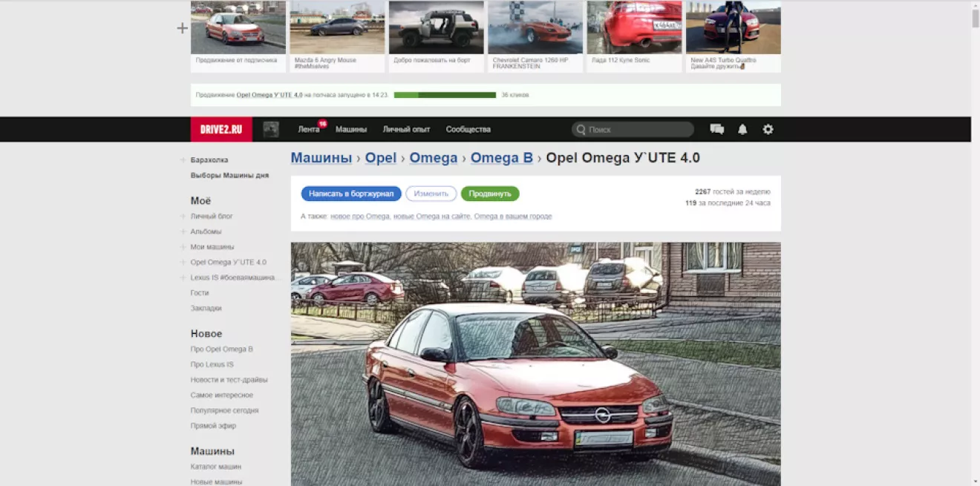Open Личный блог in the sidebar
This screenshot has width=980, height=486.
212,217
